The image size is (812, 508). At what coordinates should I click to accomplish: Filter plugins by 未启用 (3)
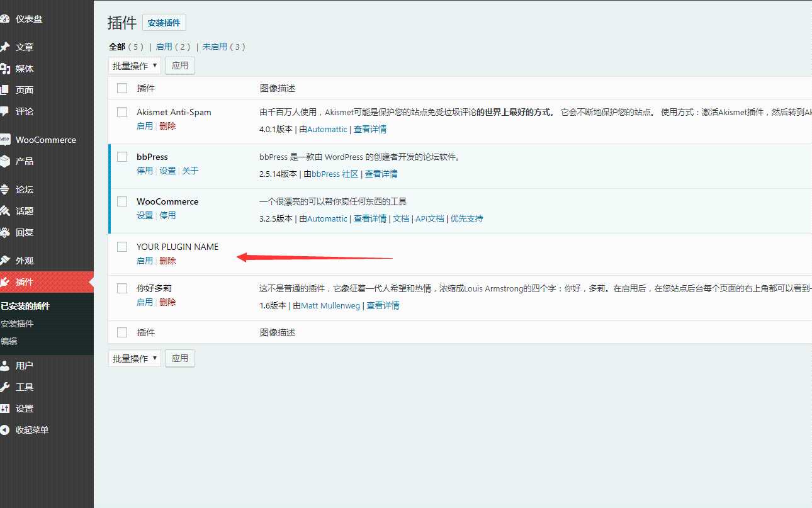point(215,47)
